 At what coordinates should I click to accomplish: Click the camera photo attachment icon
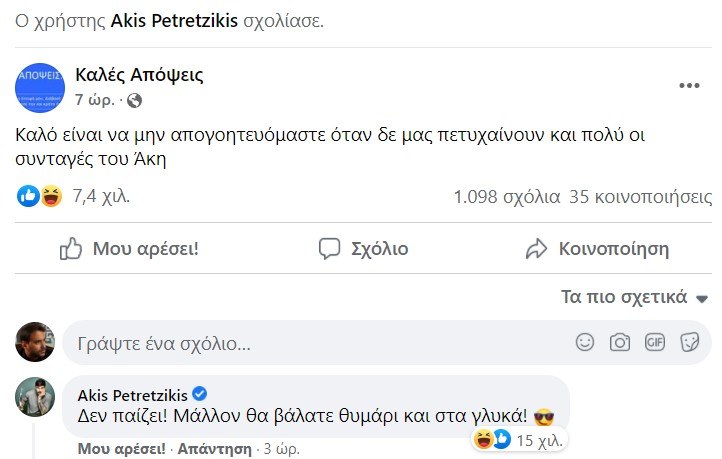pos(620,342)
